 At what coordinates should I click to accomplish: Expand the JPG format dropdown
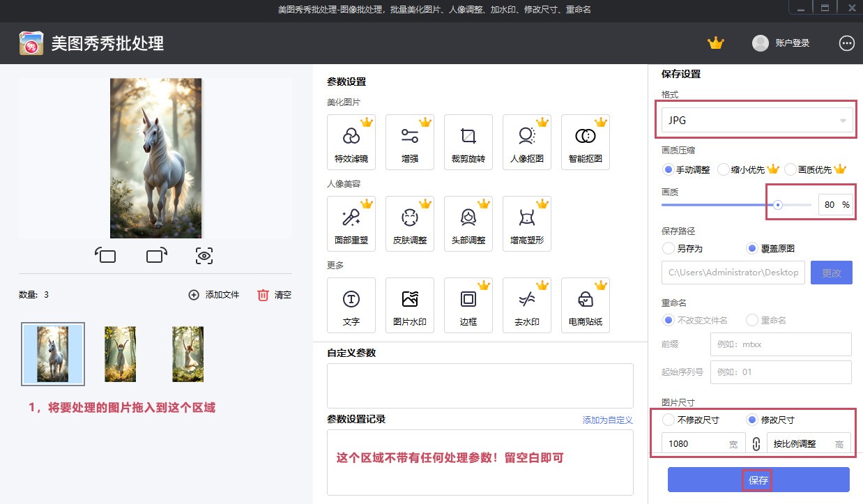756,120
